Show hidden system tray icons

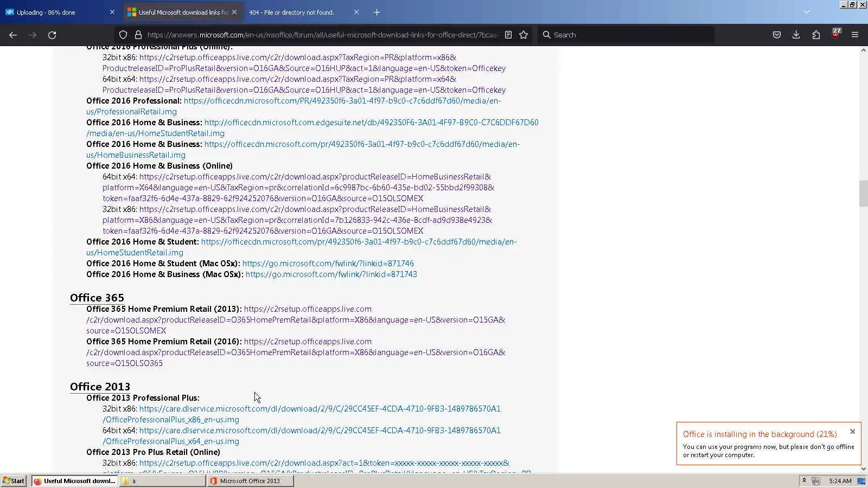tap(804, 481)
